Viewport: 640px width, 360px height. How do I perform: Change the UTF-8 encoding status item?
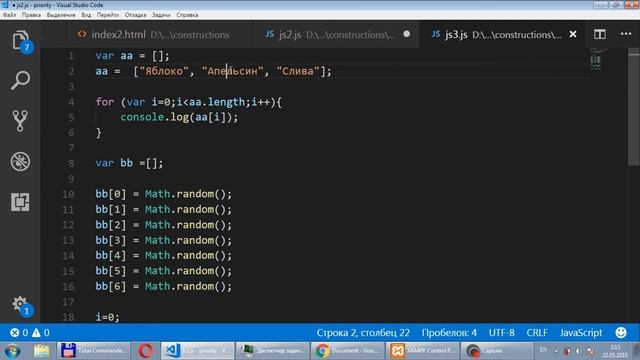502,333
